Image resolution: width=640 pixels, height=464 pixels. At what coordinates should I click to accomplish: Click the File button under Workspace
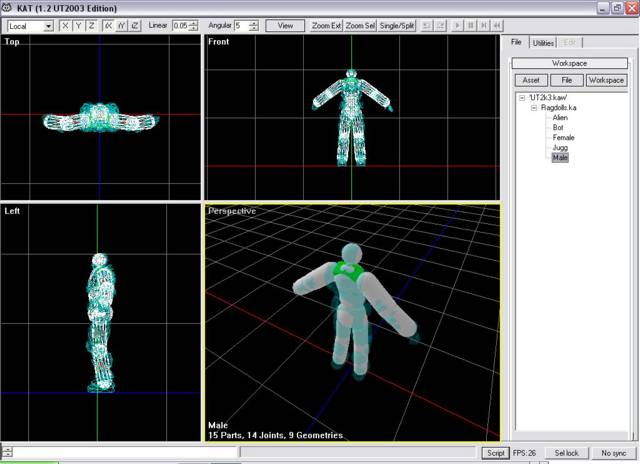pyautogui.click(x=567, y=80)
